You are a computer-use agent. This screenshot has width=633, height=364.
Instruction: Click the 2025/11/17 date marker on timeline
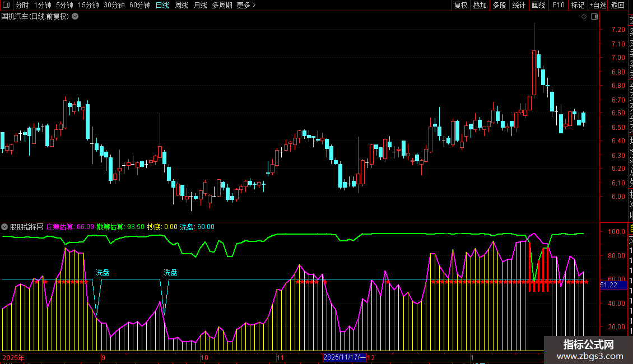point(344,357)
